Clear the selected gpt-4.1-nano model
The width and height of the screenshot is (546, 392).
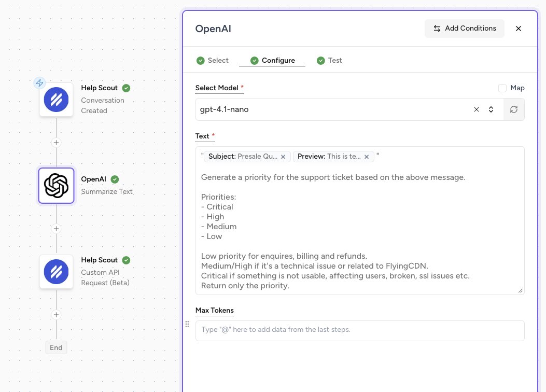click(x=477, y=109)
